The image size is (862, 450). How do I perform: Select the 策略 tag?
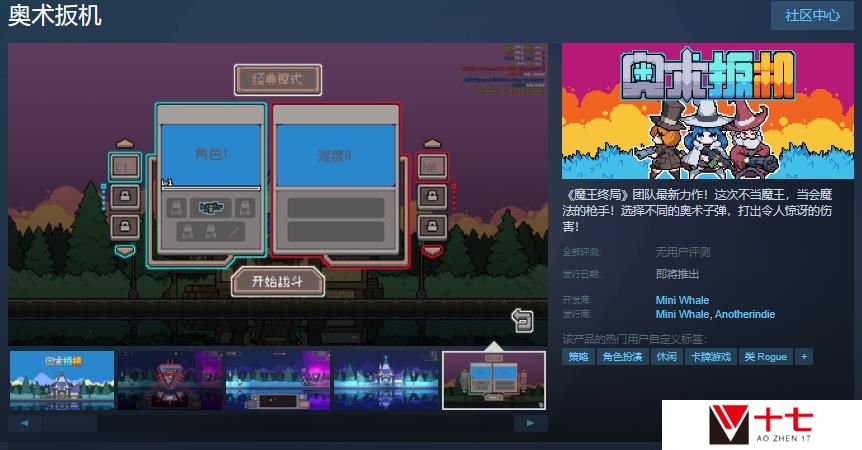point(578,357)
